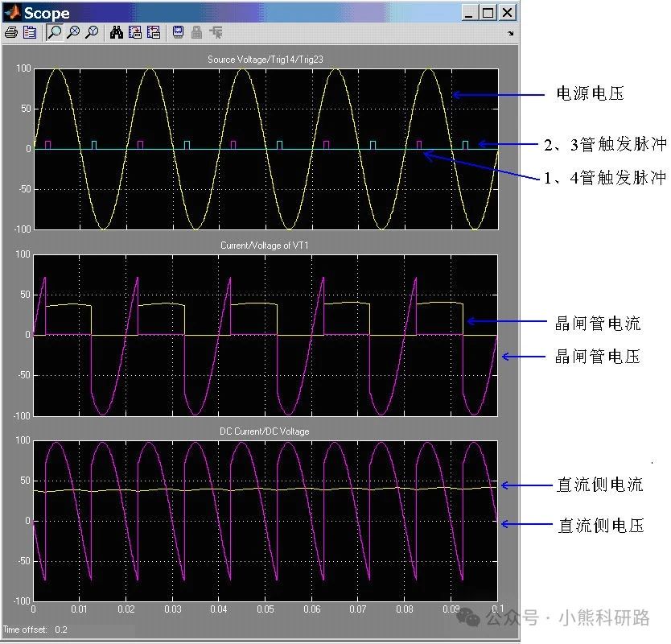Viewport: 671px width, 644px height.
Task: Click the Autoscale binoculars icon
Action: (x=116, y=32)
